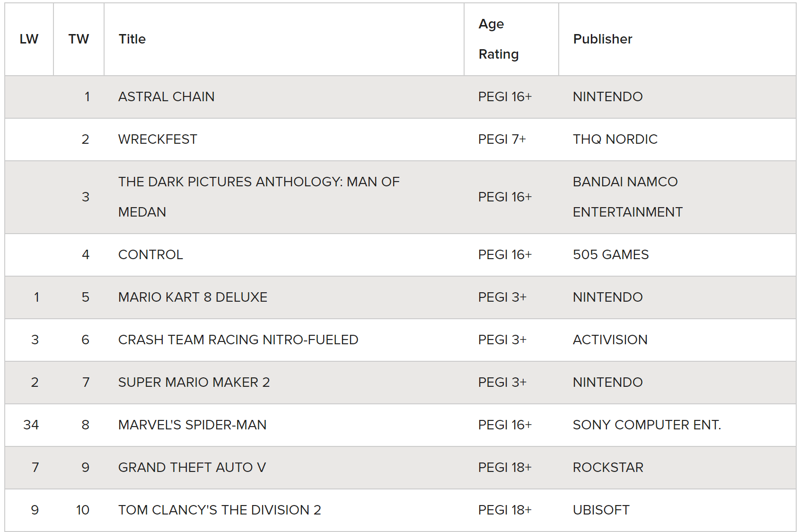Select the Title column header
Viewport: 800px width, 532px height.
(x=132, y=39)
